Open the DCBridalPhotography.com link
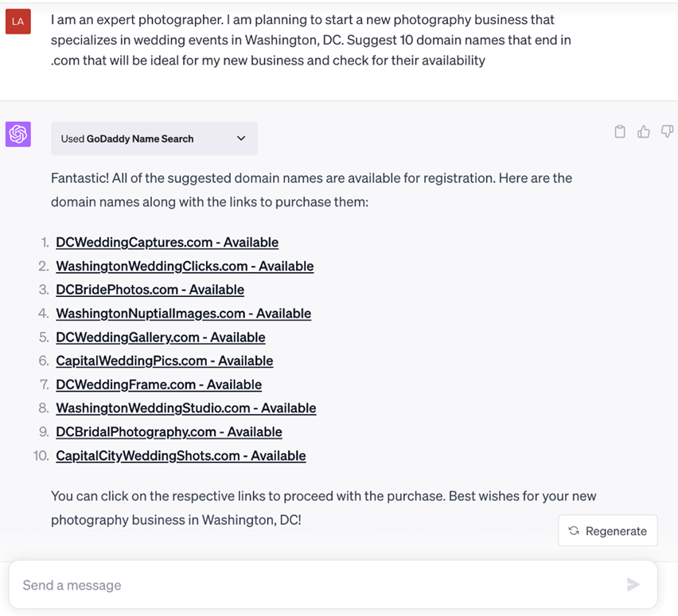 pos(169,432)
